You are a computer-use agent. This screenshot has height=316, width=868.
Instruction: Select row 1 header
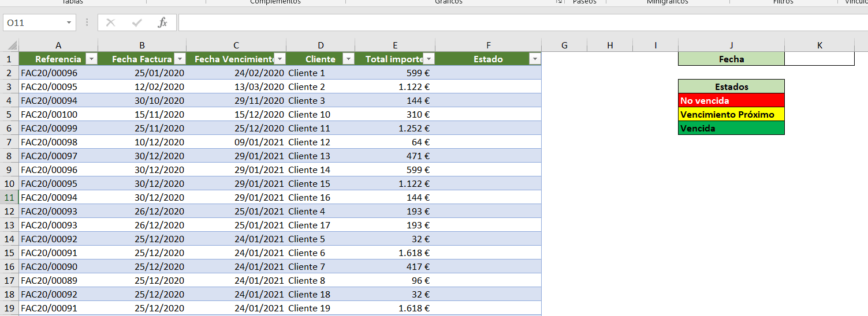pos(9,59)
